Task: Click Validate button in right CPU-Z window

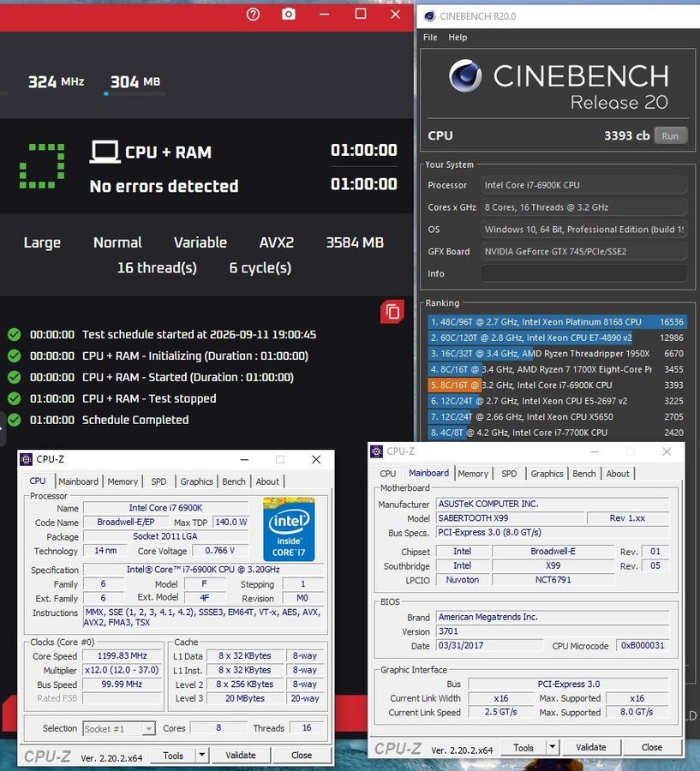Action: 591,747
